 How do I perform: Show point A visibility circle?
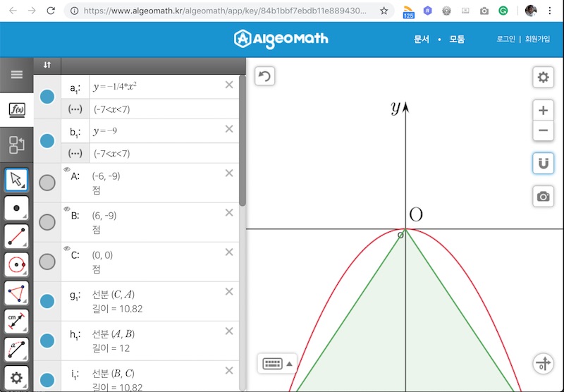click(47, 183)
